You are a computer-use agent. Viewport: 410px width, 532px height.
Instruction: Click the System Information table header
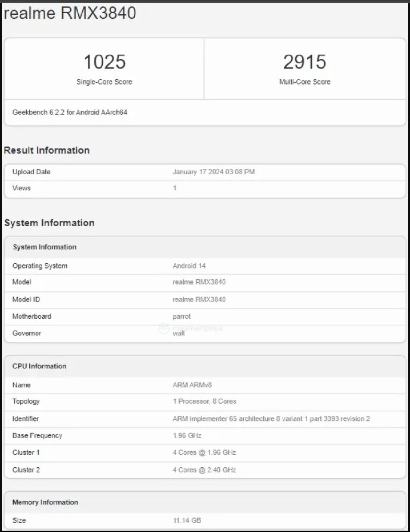pyautogui.click(x=45, y=247)
